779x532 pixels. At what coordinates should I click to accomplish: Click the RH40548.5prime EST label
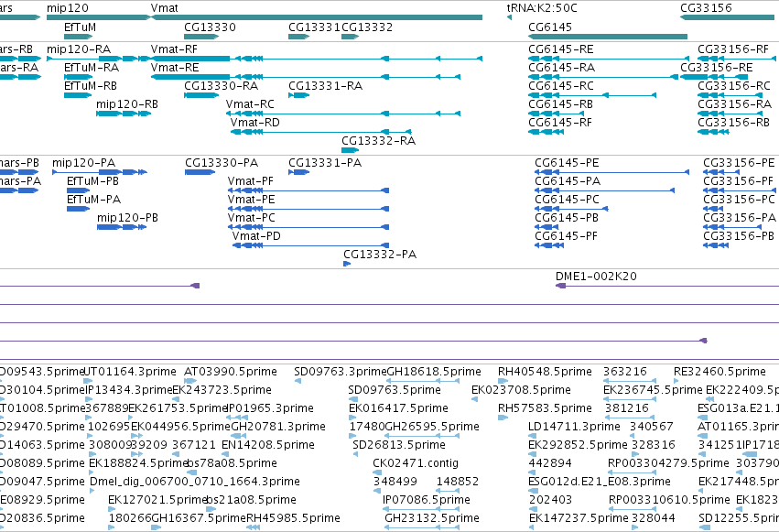[545, 372]
